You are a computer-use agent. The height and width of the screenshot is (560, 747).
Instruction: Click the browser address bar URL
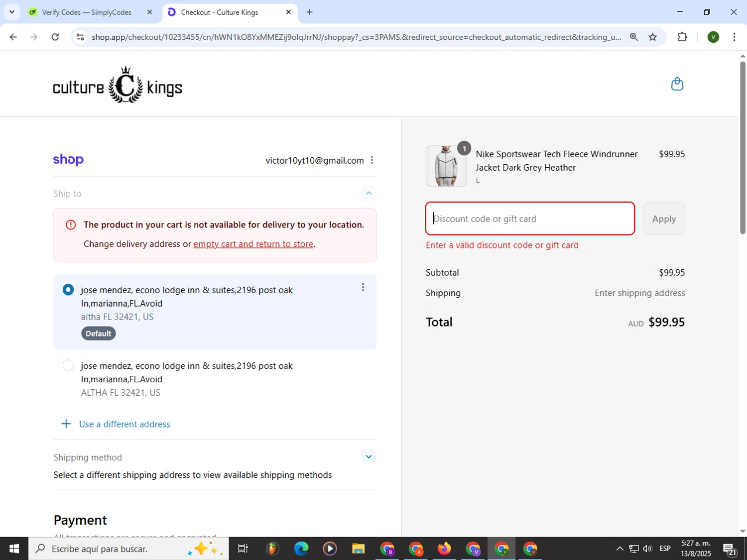click(x=356, y=37)
